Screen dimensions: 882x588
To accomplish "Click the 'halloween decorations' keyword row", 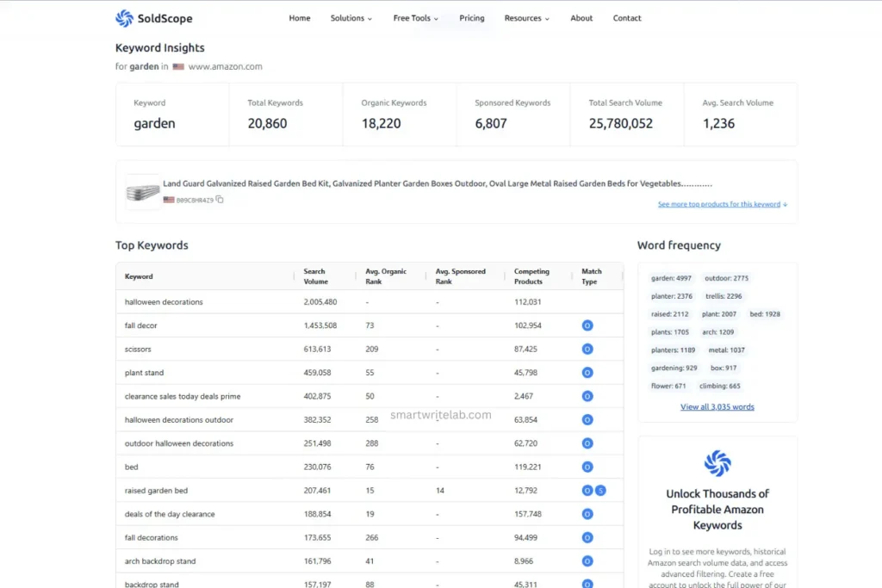I will [x=370, y=302].
